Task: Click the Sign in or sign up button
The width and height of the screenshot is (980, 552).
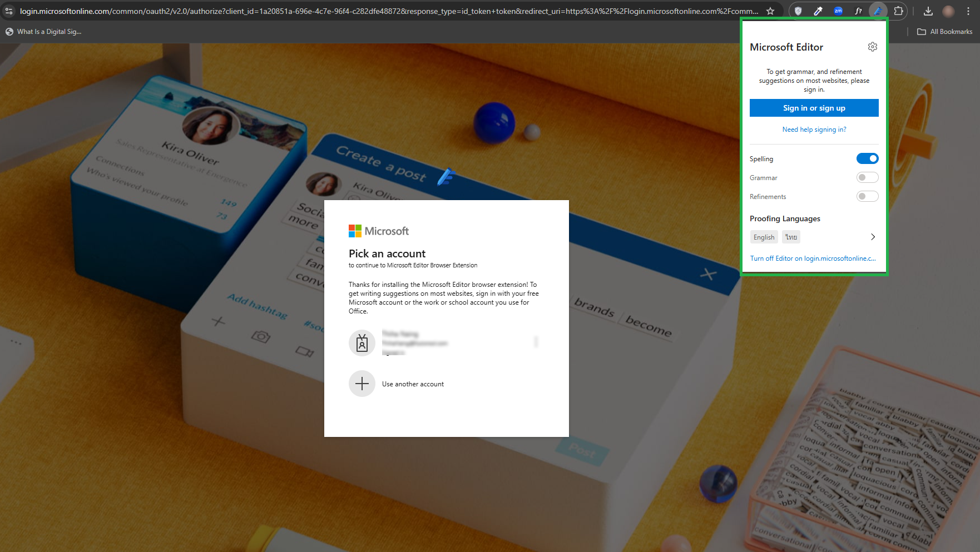Action: [814, 108]
